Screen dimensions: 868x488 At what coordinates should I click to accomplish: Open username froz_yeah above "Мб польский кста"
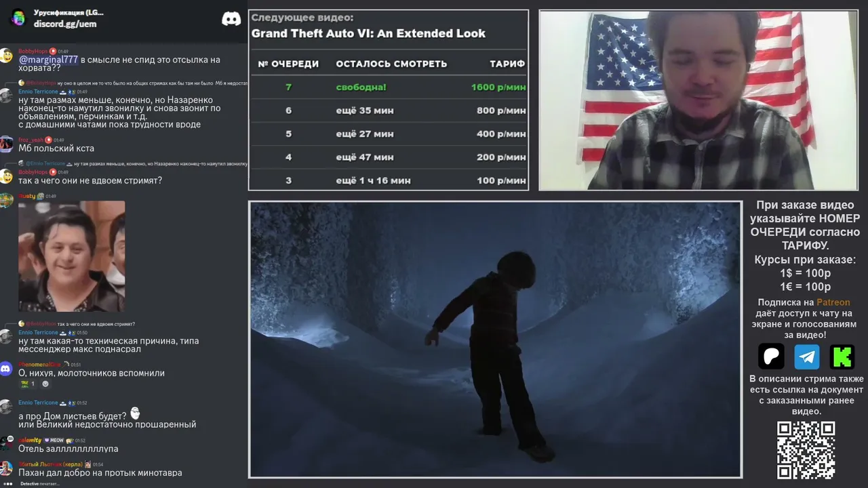click(31, 140)
